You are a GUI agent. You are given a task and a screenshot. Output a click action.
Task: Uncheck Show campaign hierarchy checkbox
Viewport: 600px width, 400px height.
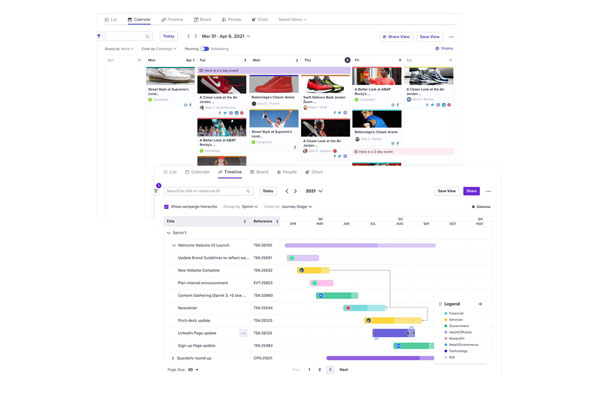(166, 207)
